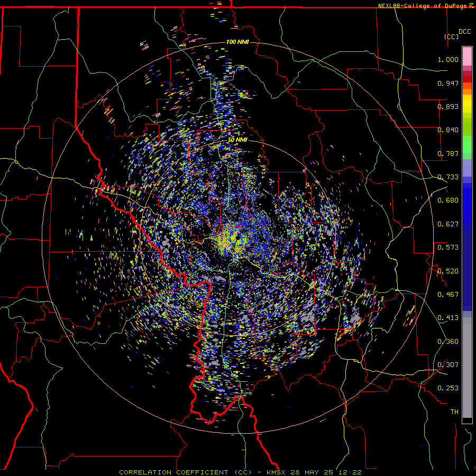Click the 1.000 scale value
The image size is (476, 476).
pyautogui.click(x=448, y=59)
